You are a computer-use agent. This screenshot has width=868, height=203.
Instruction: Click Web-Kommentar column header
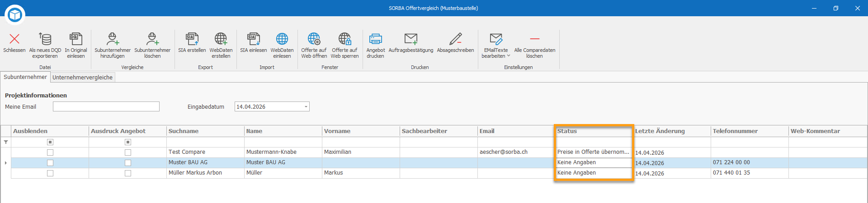click(828, 131)
